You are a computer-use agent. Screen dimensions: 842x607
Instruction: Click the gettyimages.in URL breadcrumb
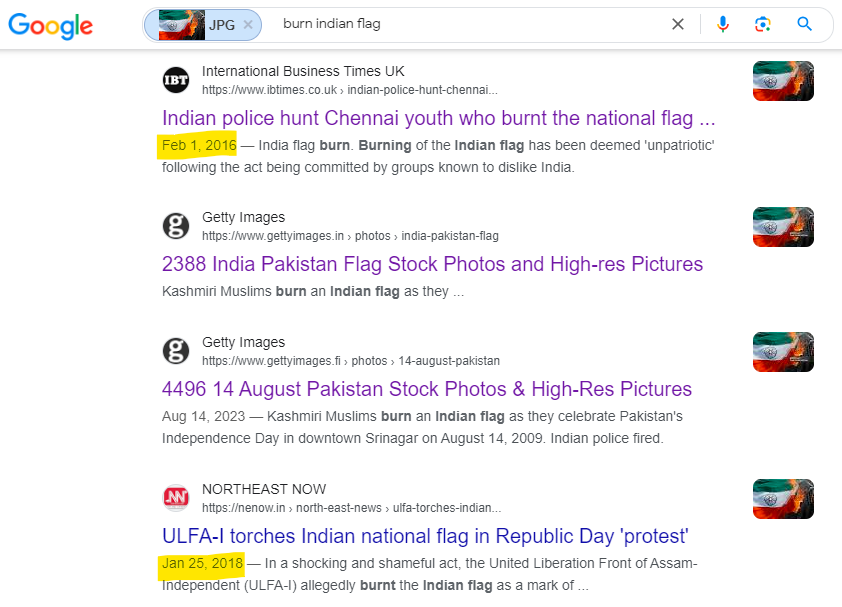click(350, 236)
